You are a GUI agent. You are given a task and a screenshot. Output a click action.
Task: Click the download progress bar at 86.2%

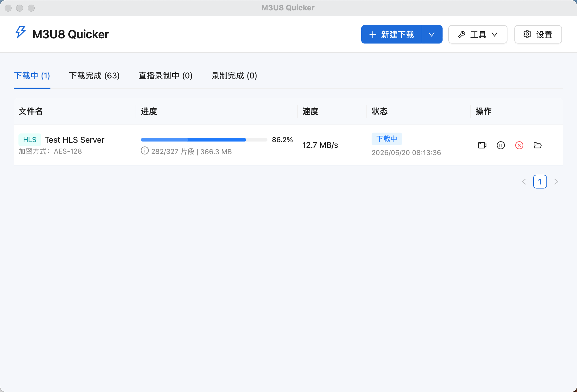[204, 140]
